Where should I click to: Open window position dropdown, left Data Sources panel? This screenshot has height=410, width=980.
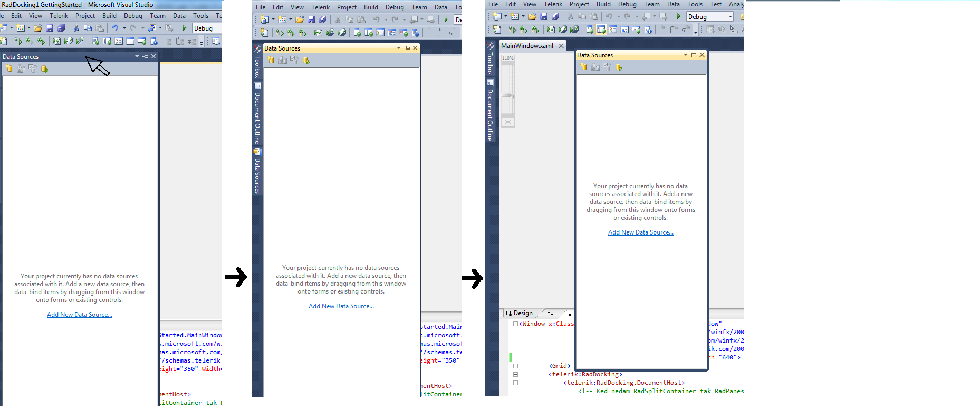[x=137, y=56]
